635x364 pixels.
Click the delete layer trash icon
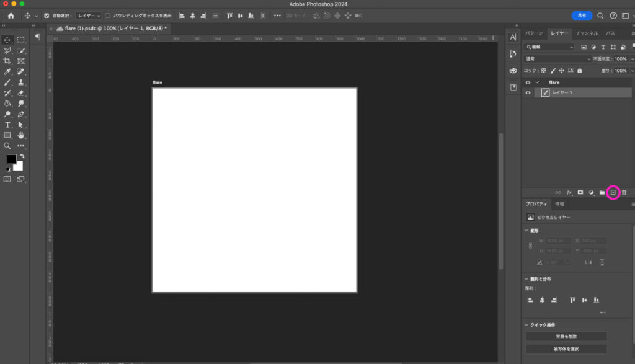(x=624, y=192)
